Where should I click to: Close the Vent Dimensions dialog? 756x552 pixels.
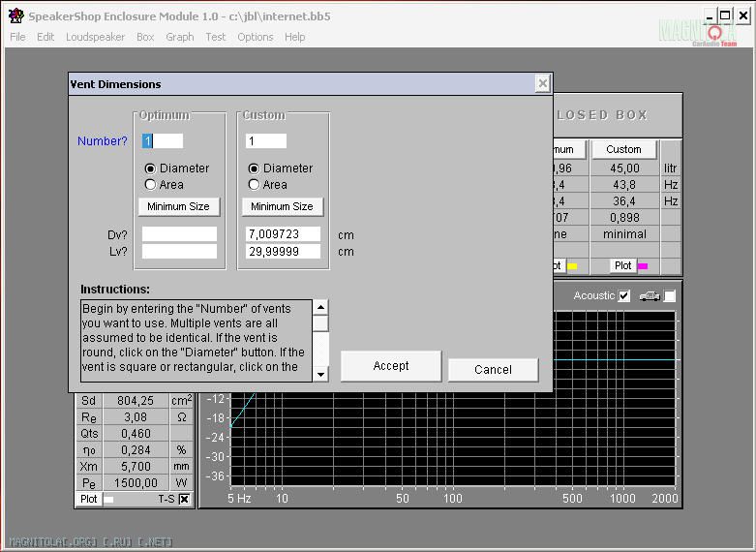click(x=542, y=83)
